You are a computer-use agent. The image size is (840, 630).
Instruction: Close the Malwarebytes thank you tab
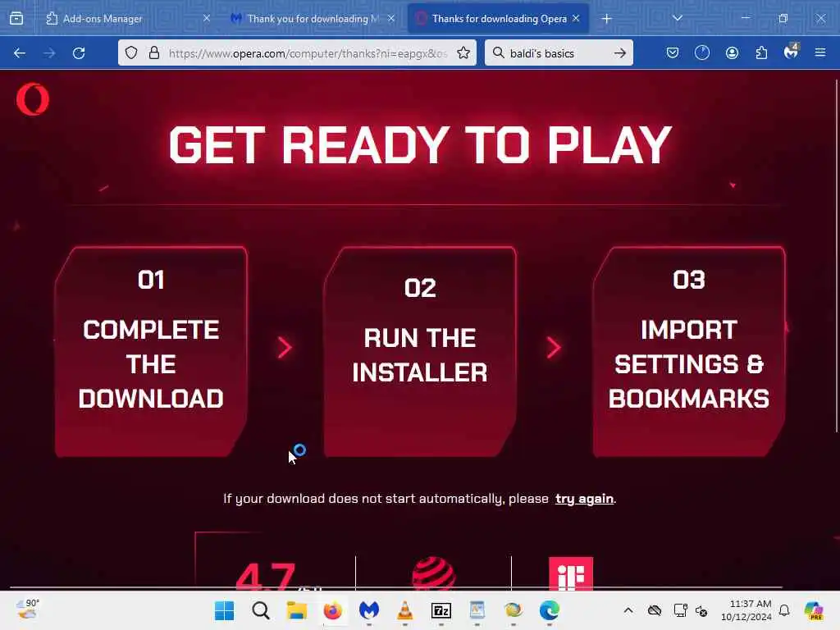(x=391, y=18)
